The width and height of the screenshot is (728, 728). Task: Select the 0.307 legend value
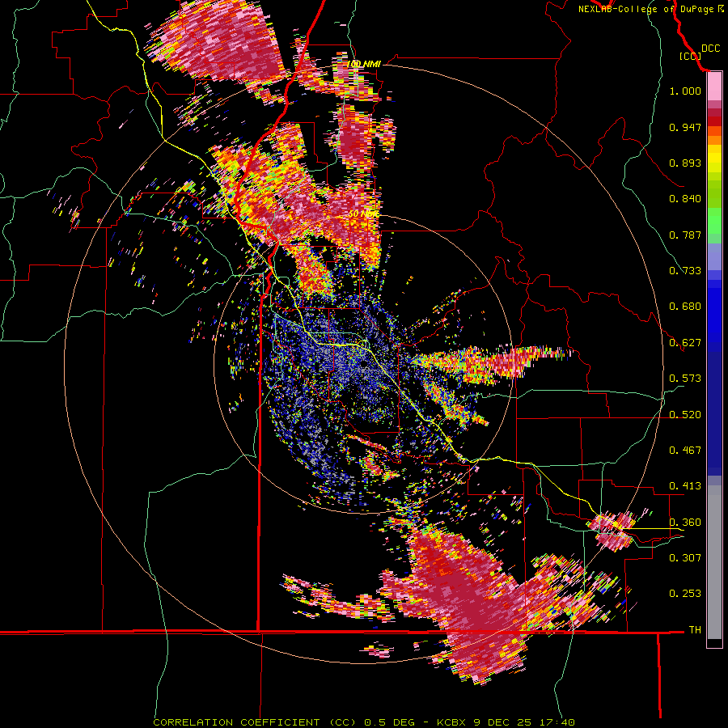pos(685,557)
